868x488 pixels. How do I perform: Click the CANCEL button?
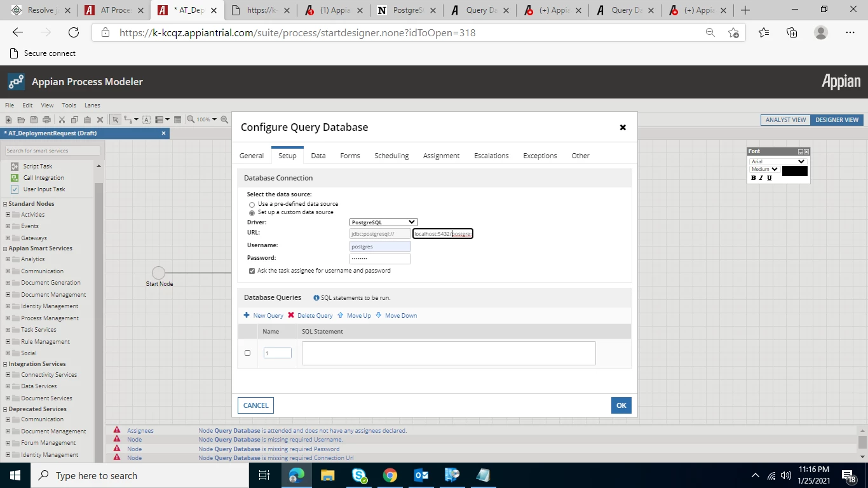coord(256,405)
